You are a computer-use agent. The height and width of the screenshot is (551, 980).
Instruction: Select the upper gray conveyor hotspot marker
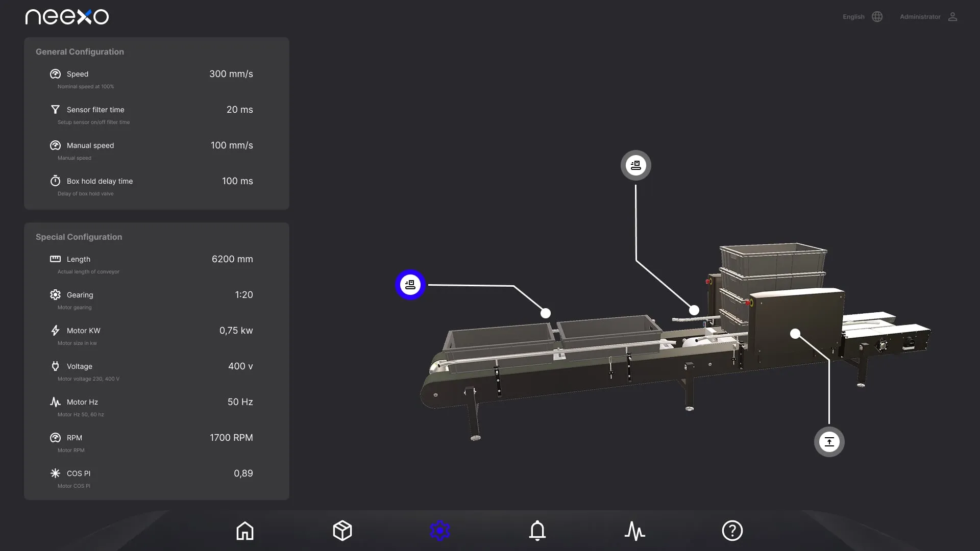[636, 165]
